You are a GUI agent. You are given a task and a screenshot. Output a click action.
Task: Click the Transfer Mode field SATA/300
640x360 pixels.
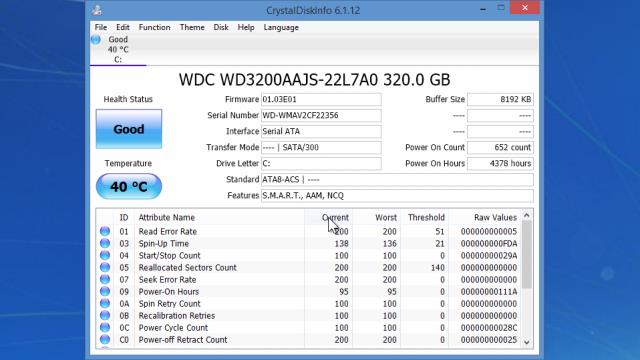click(x=321, y=147)
